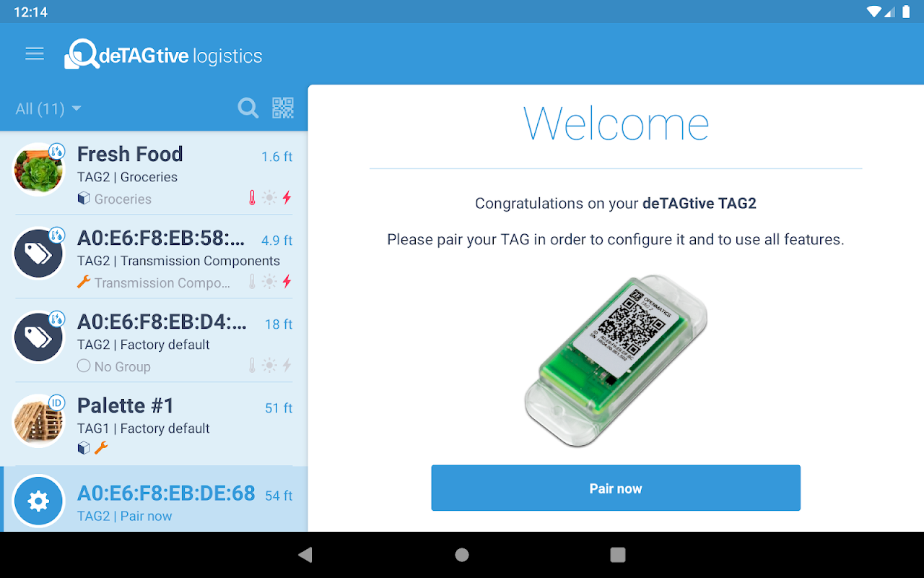Open gear icon of A0:E6:F8:EB:DE:68 tag
The height and width of the screenshot is (578, 924).
point(38,501)
